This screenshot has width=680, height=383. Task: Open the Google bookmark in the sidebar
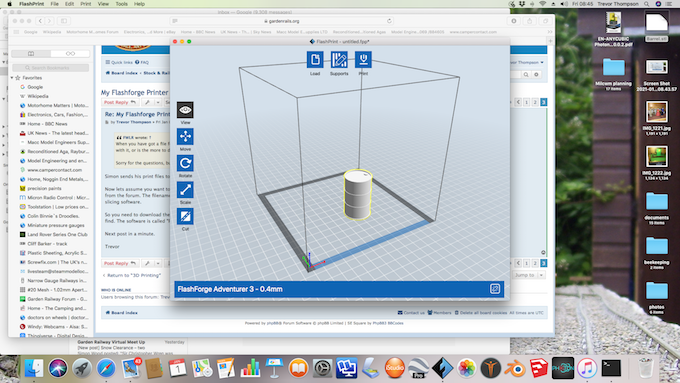[35, 87]
